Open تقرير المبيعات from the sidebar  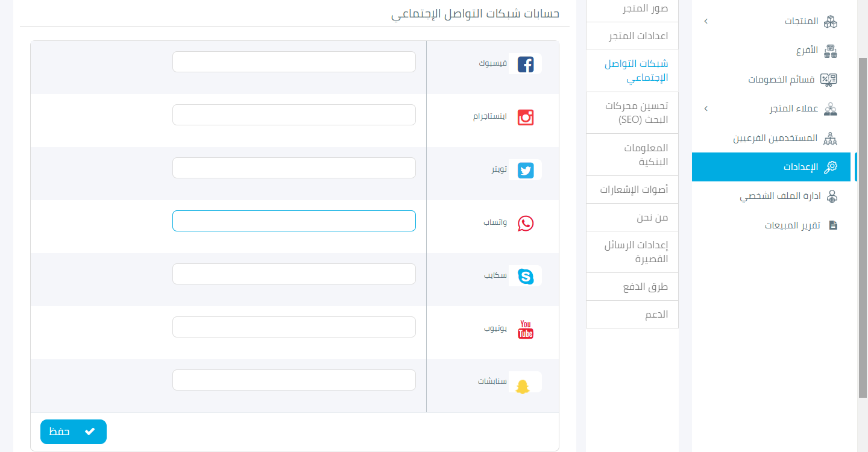(792, 225)
